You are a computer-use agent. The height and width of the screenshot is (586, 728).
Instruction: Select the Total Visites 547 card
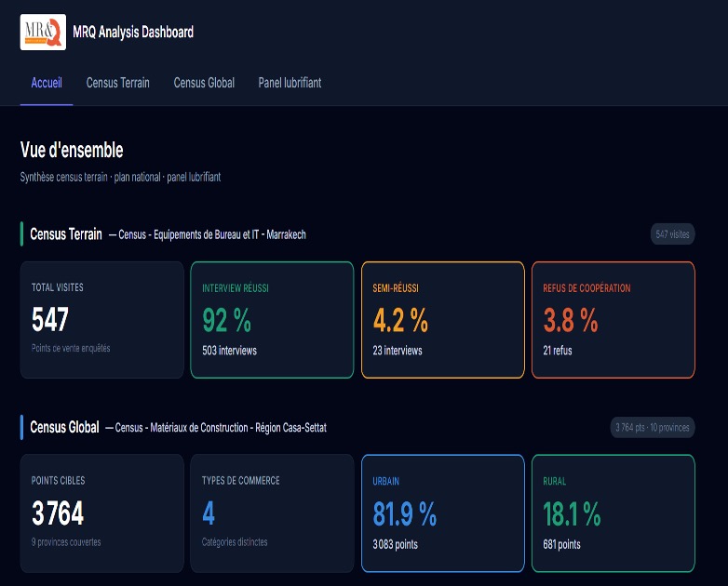101,320
